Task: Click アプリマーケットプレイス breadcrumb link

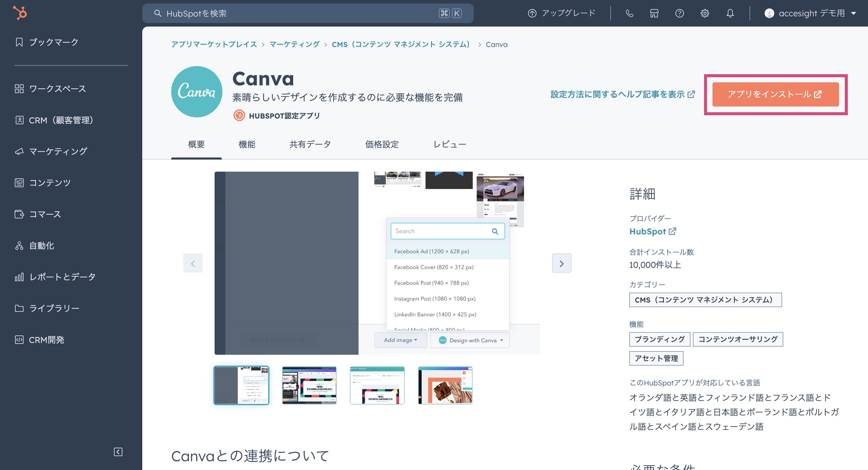Action: [214, 45]
